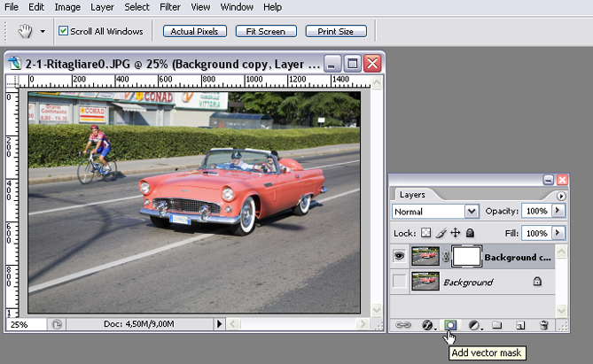Open the Hand tool preset picker arrow
593x364 pixels.
(x=43, y=32)
